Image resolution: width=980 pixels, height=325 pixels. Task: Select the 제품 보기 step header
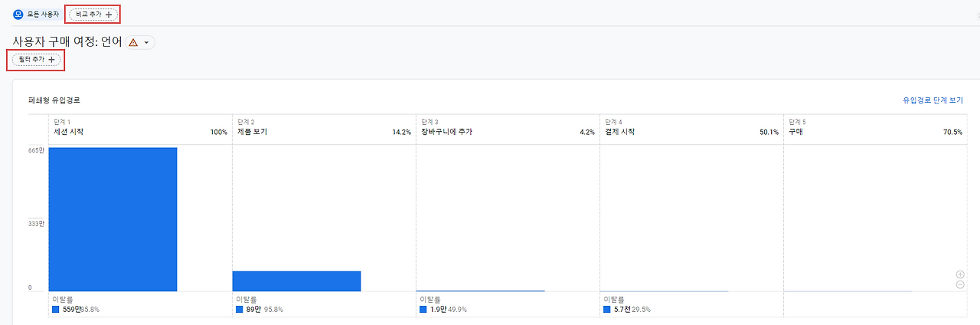[x=252, y=132]
